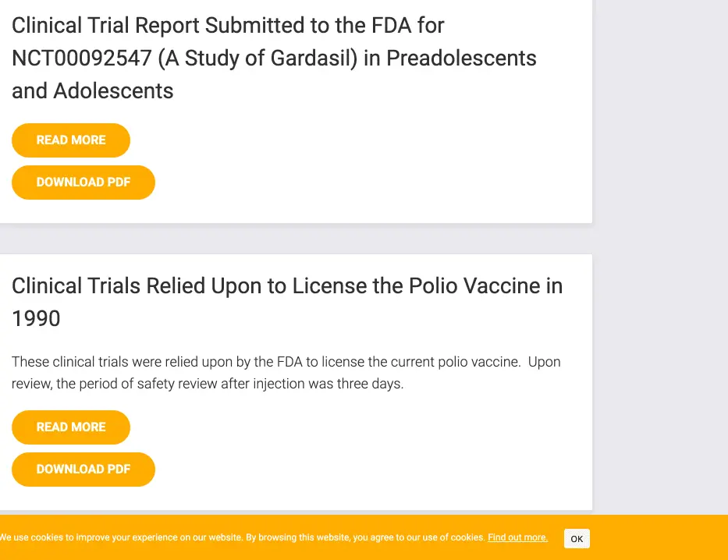The image size is (728, 560).
Task: Open READ MORE for Polio Vaccine trials
Action: [x=71, y=427]
